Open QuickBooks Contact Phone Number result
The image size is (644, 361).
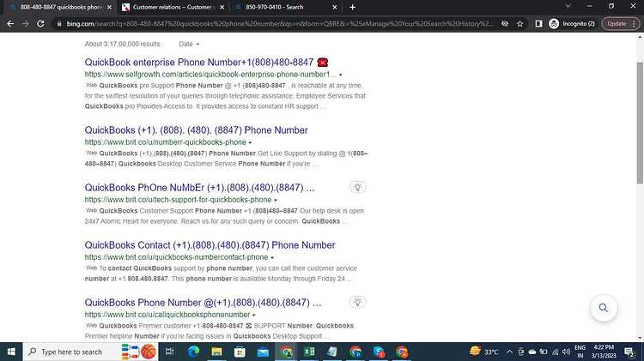click(x=210, y=245)
